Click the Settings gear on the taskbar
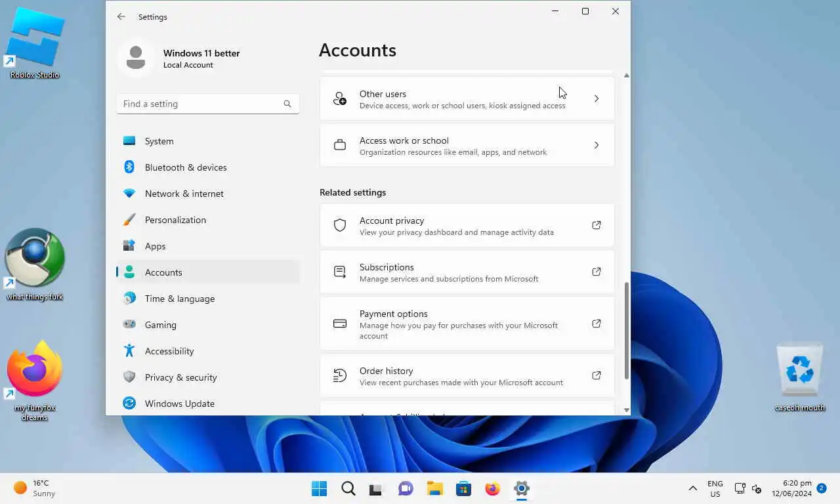This screenshot has width=840, height=504. tap(522, 488)
